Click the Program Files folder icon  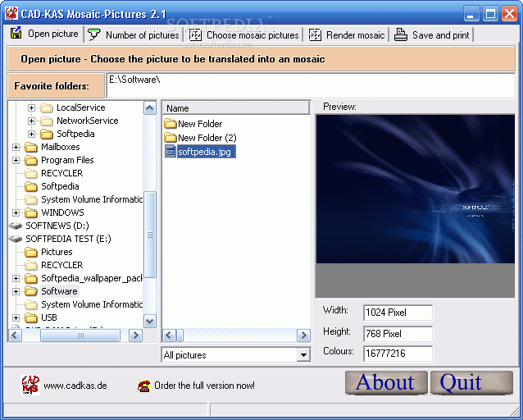point(31,160)
